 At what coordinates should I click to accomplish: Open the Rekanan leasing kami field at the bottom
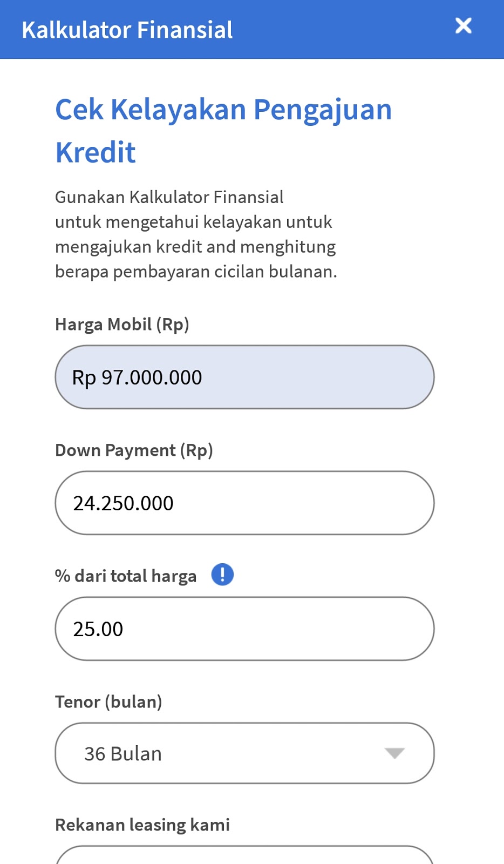point(244,856)
